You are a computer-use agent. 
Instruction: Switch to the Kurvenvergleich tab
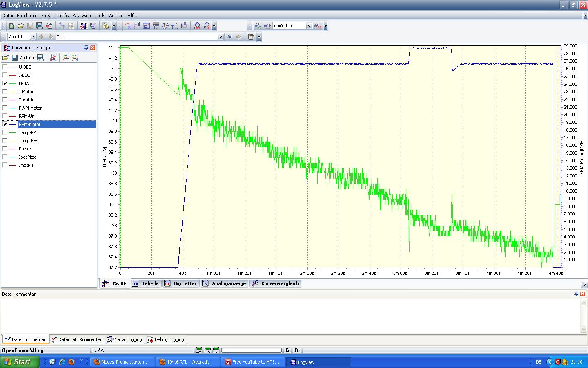[276, 283]
